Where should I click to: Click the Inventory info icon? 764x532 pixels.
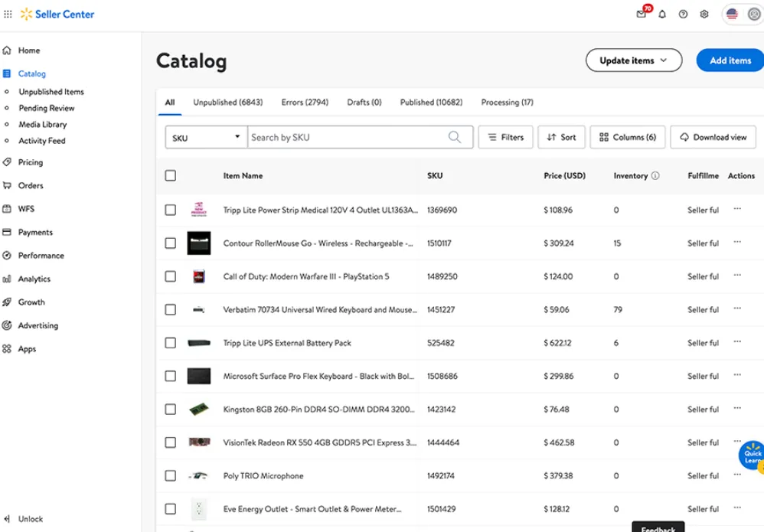coord(655,175)
